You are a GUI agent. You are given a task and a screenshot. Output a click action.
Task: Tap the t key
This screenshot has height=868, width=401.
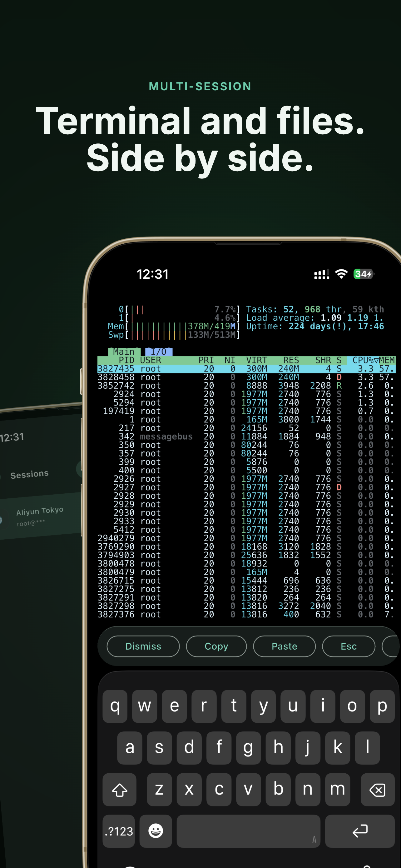pyautogui.click(x=234, y=706)
